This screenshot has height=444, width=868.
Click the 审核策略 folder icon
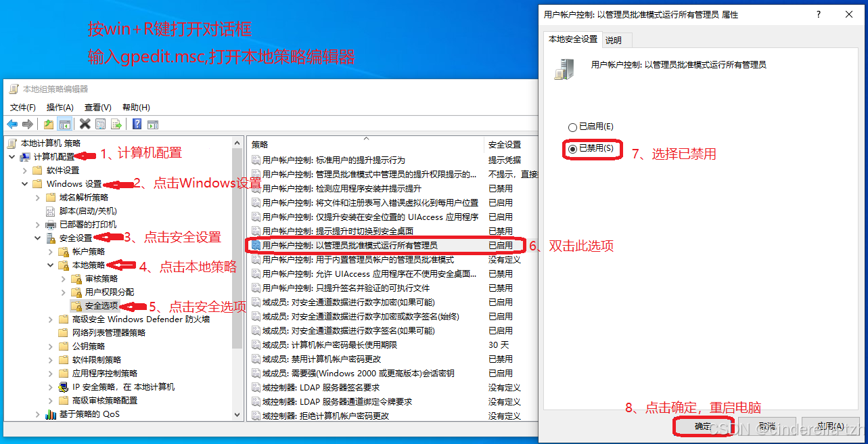click(76, 278)
